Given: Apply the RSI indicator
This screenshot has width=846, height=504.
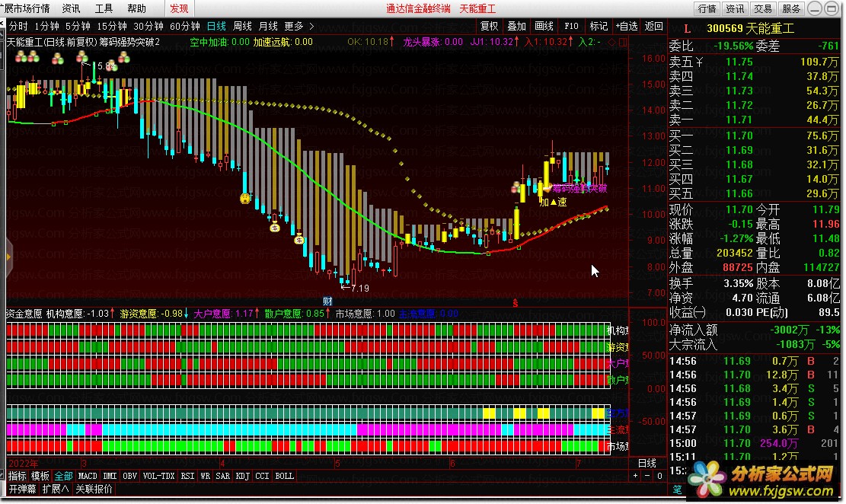Looking at the screenshot, I should click(187, 476).
